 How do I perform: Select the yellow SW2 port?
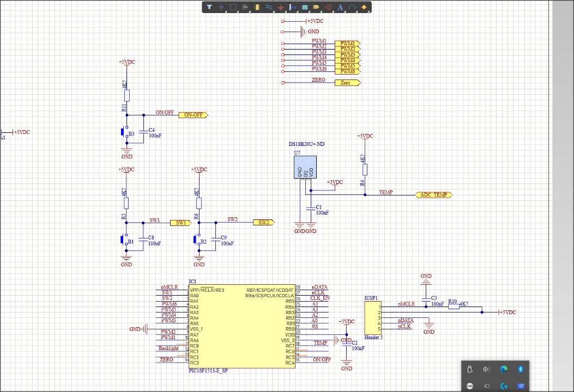pyautogui.click(x=264, y=223)
